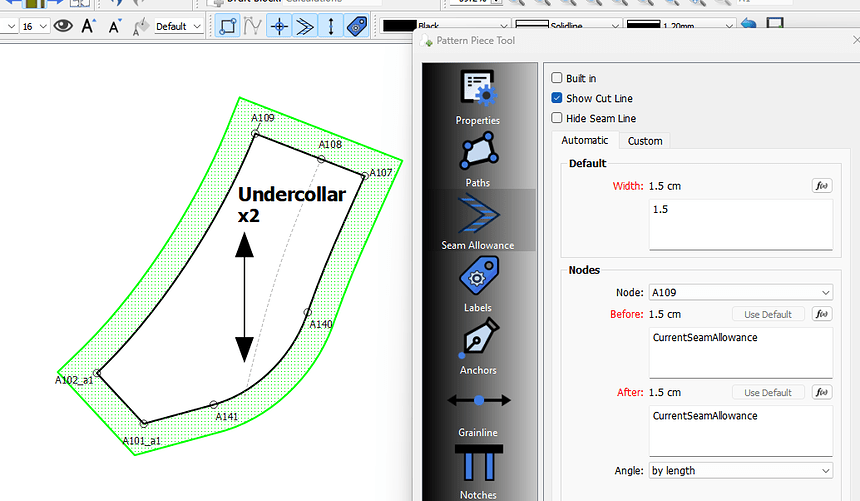Toggle the labels tag toolbar icon
The height and width of the screenshot is (501, 860).
click(x=357, y=26)
